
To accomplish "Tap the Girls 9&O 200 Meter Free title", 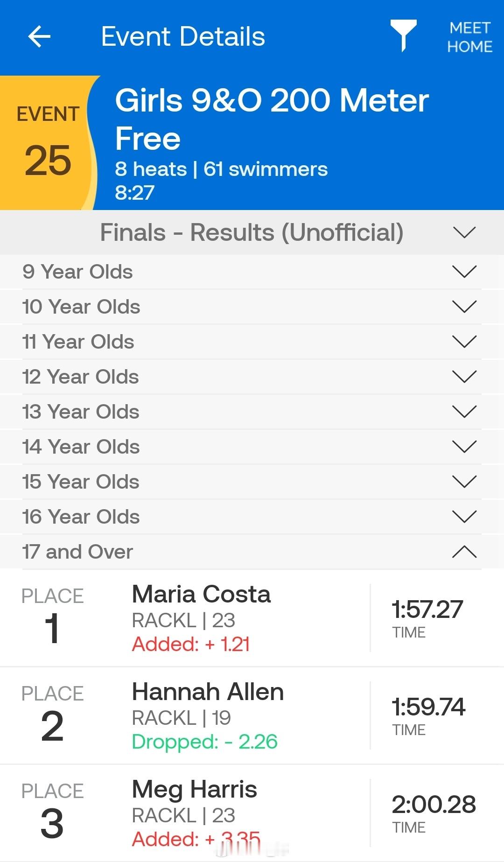I will (x=272, y=119).
